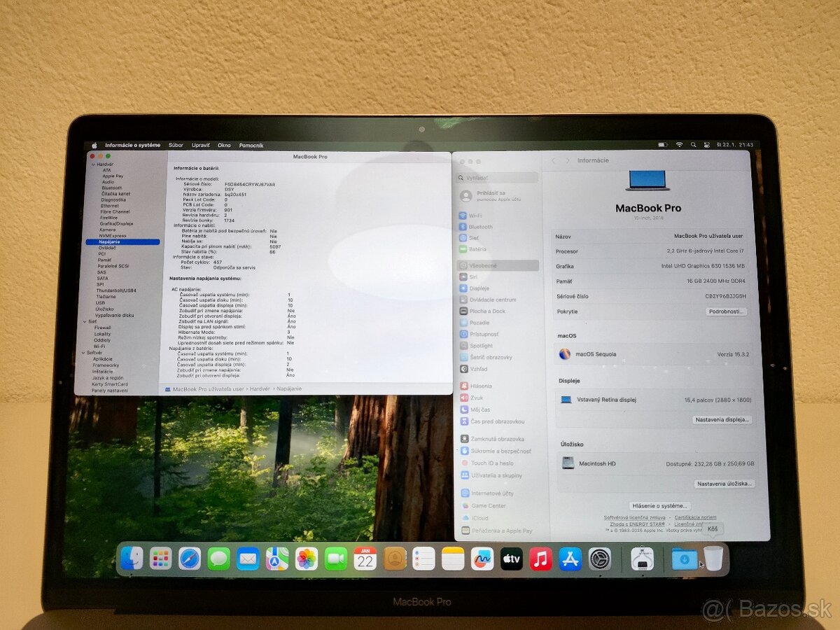Open the Music app from the Dock
The width and height of the screenshot is (840, 630).
tap(540, 560)
